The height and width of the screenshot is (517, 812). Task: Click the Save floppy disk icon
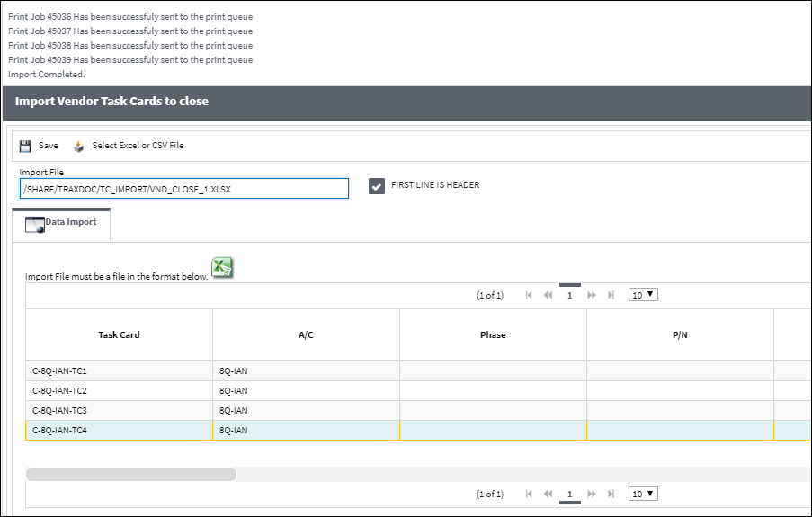click(25, 146)
